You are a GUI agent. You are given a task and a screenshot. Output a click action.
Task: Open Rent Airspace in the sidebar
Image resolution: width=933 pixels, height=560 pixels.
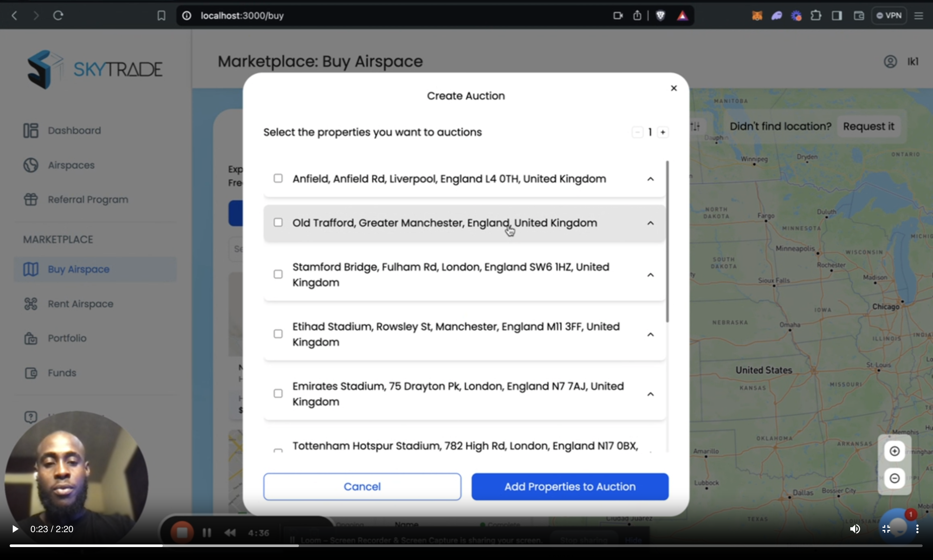click(80, 304)
